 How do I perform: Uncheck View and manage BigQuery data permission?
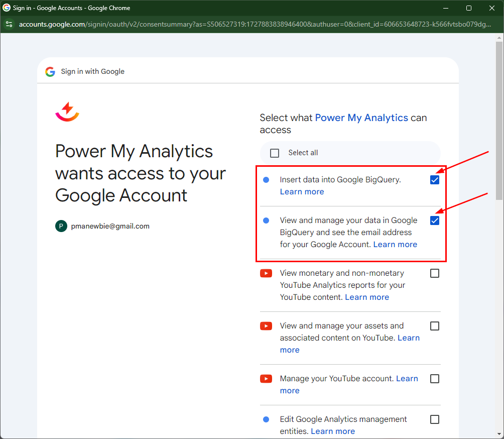(x=435, y=221)
